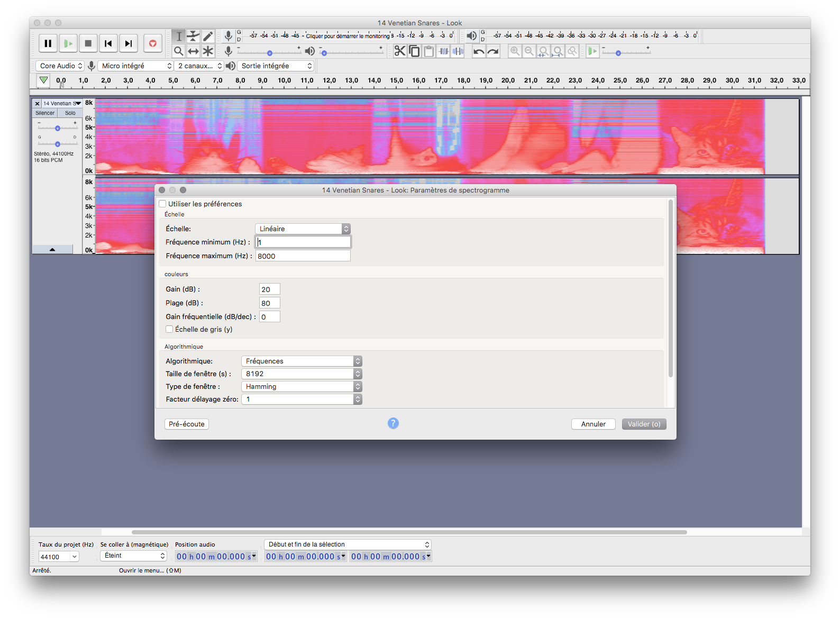The image size is (840, 618).
Task: Collapse the track with bottom arrow button
Action: pyautogui.click(x=52, y=249)
